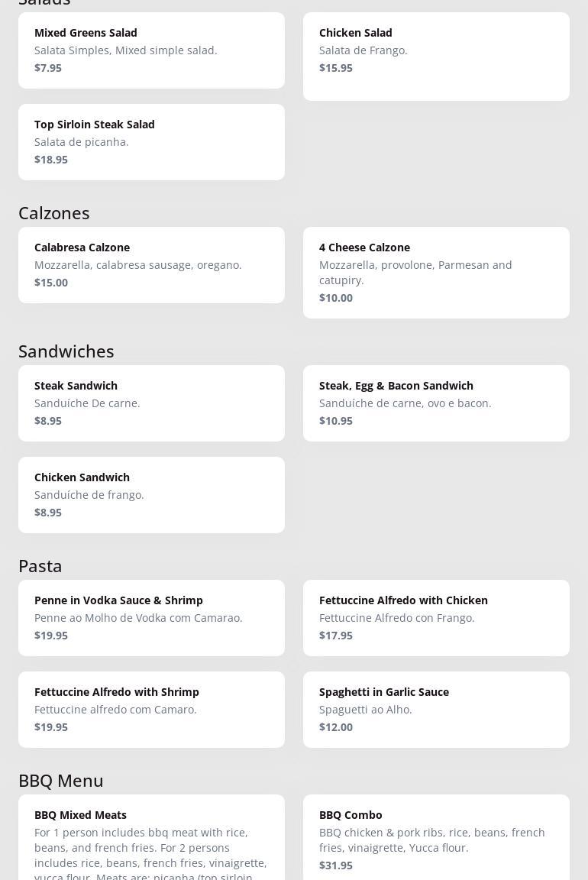Choose the Chicken Sandwich card
This screenshot has height=880, width=588.
(x=151, y=495)
